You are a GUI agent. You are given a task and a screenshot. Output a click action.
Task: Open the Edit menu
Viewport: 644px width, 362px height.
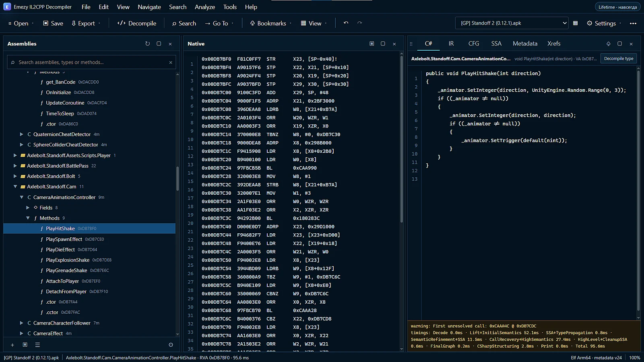point(103,7)
